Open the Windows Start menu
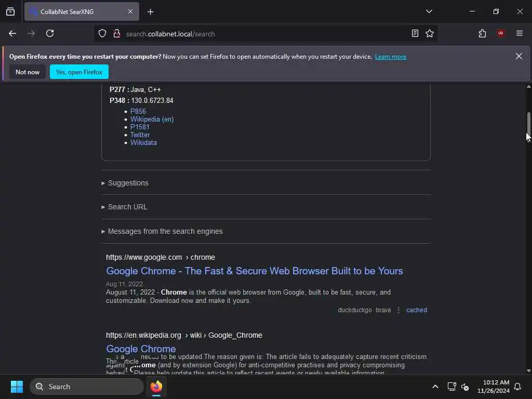This screenshot has height=399, width=532. (17, 387)
